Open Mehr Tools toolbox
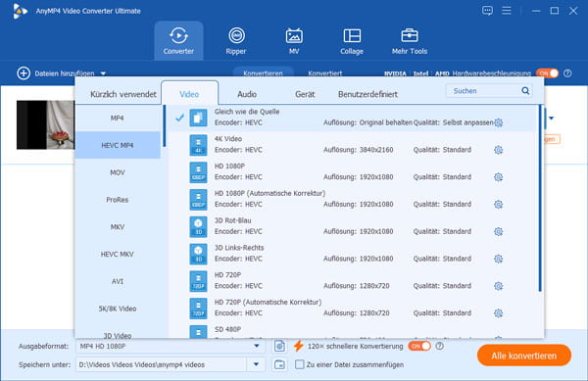Viewport: 588px width, 381px height. click(x=410, y=40)
